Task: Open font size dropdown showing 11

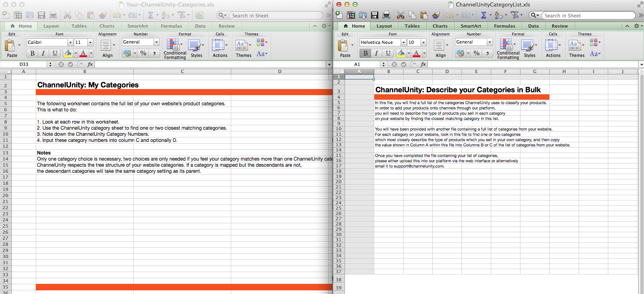Action: click(x=90, y=42)
